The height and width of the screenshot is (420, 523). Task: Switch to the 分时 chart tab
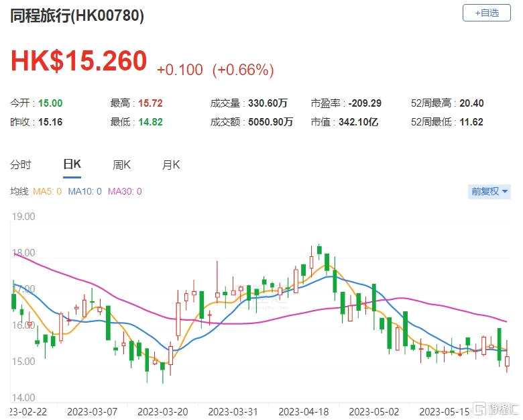coord(21,164)
